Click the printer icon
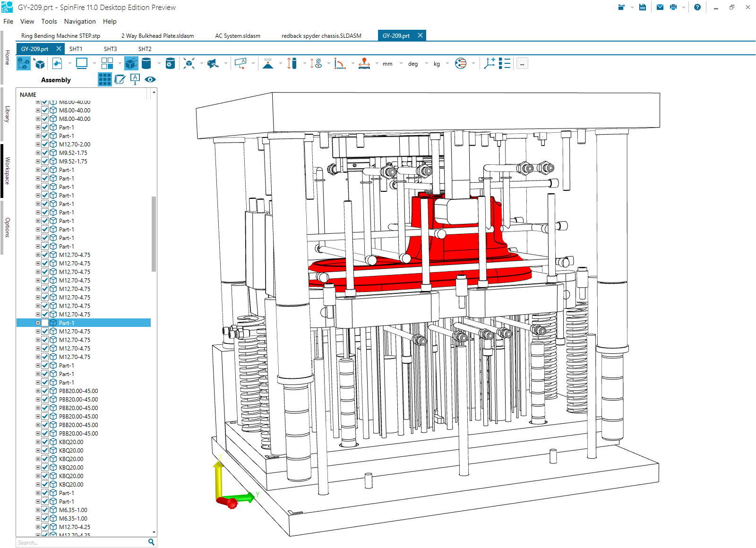This screenshot has width=756, height=548. [673, 7]
